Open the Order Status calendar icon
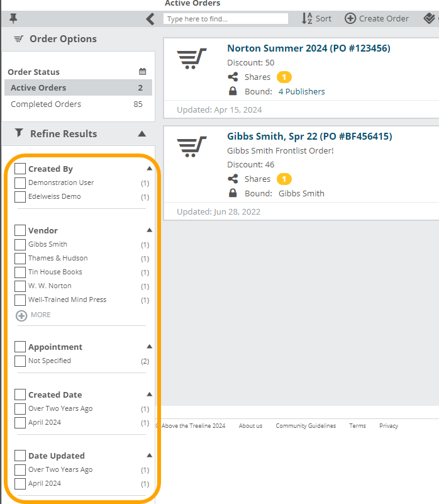The height and width of the screenshot is (504, 439). [x=143, y=72]
